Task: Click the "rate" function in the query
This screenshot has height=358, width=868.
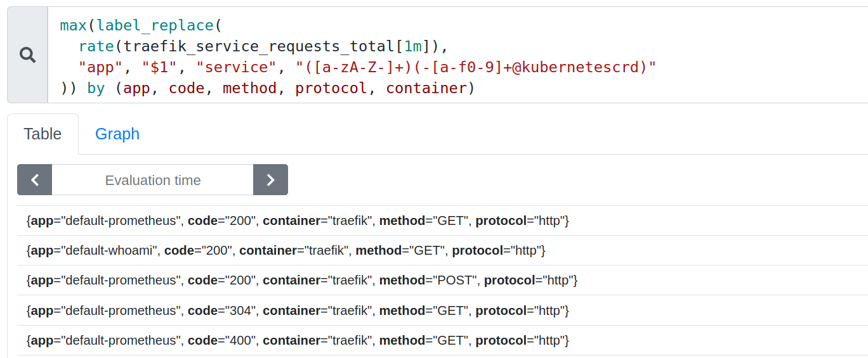Action: (x=96, y=46)
